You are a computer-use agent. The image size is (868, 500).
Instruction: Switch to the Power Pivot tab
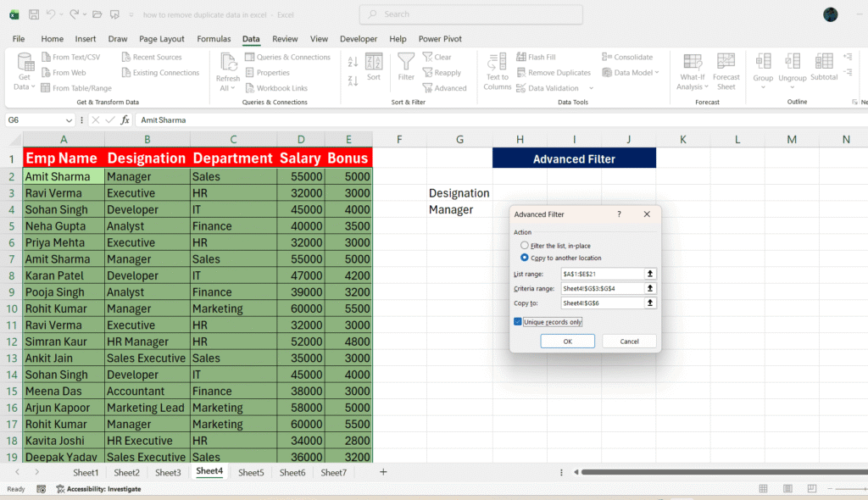click(440, 39)
